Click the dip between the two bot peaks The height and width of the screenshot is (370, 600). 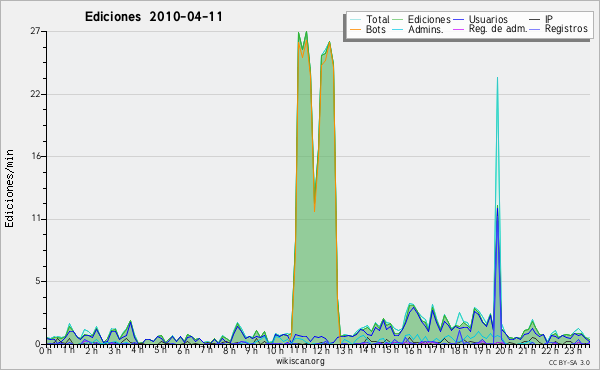tap(315, 207)
